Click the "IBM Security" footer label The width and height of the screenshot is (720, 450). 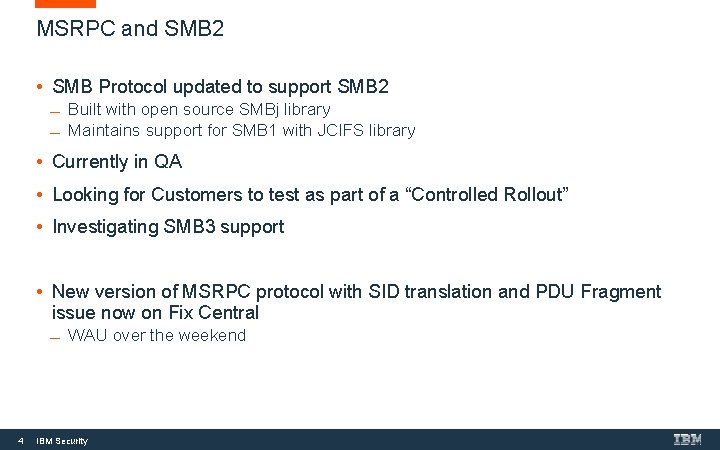point(62,441)
